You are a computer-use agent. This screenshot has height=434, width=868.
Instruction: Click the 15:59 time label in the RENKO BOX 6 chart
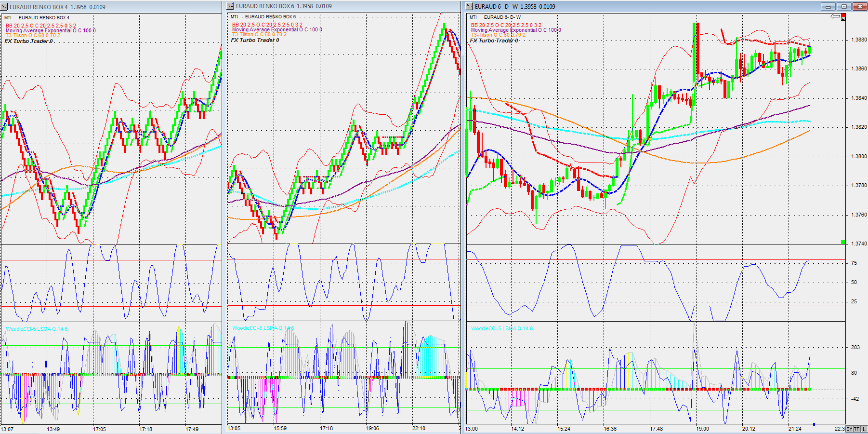tap(280, 428)
